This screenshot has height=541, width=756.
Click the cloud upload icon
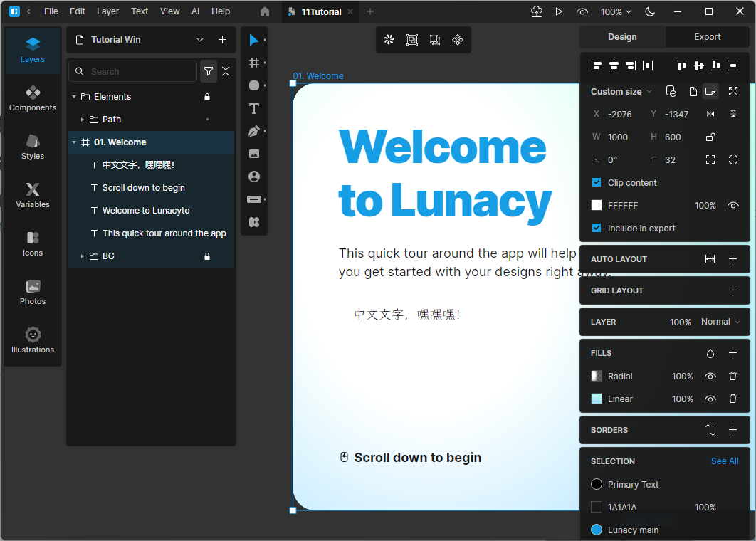pos(537,11)
